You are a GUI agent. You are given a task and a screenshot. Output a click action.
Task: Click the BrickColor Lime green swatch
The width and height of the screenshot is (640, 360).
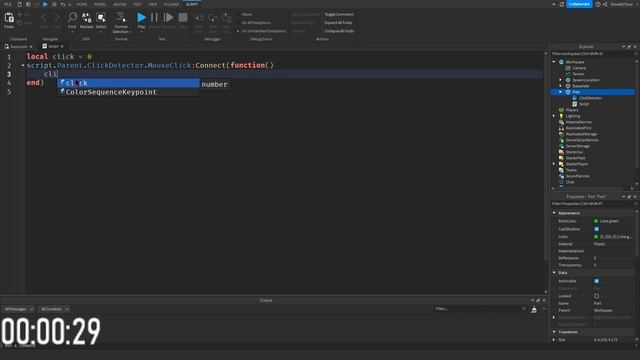coord(596,221)
